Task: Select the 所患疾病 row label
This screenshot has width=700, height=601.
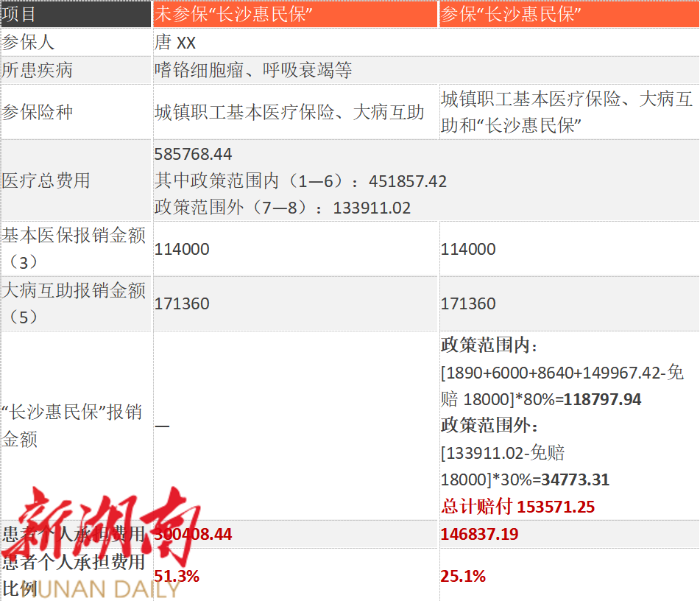Action: pyautogui.click(x=38, y=71)
